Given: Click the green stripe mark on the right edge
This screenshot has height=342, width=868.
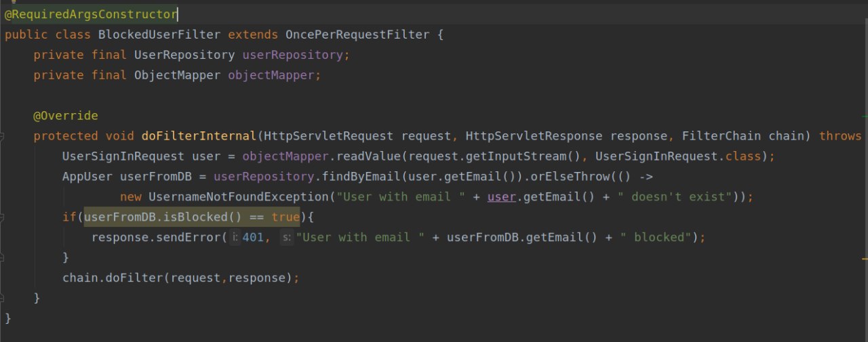Looking at the screenshot, I should pyautogui.click(x=865, y=116).
